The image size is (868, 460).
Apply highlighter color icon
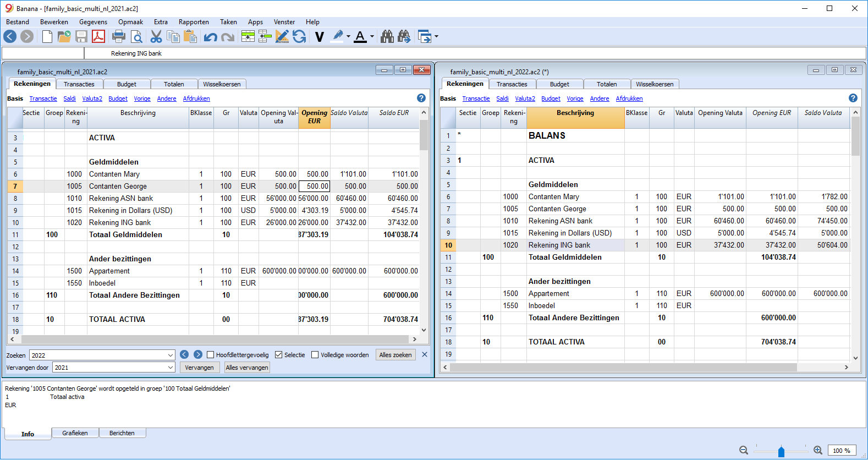click(338, 37)
